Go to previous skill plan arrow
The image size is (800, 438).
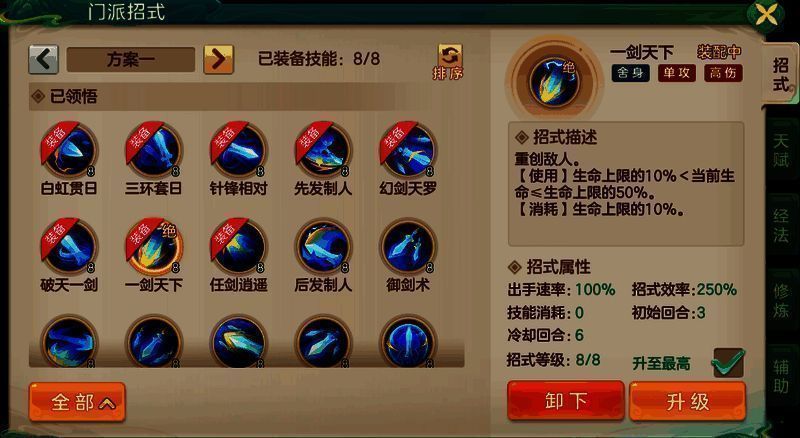click(x=43, y=60)
